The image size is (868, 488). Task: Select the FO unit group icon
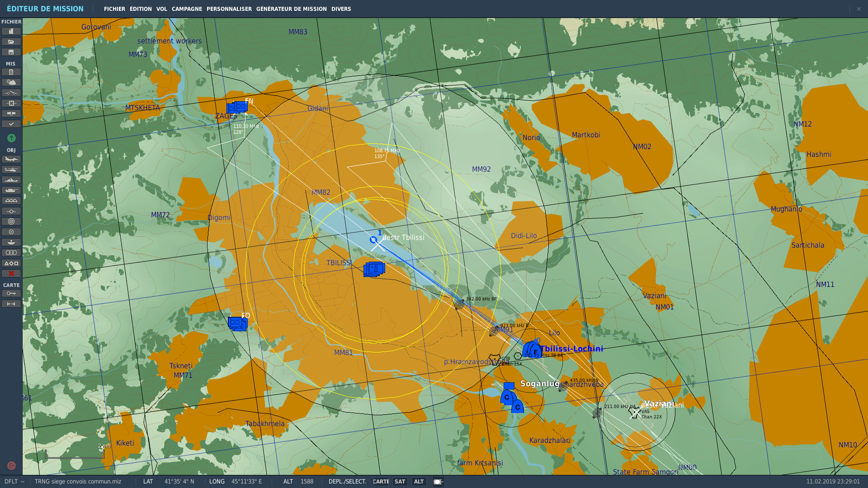[x=238, y=324]
